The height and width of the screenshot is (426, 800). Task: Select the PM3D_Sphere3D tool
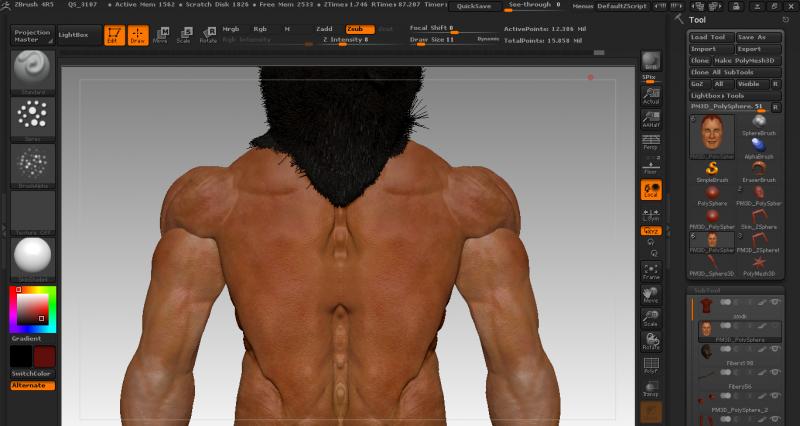coord(712,266)
